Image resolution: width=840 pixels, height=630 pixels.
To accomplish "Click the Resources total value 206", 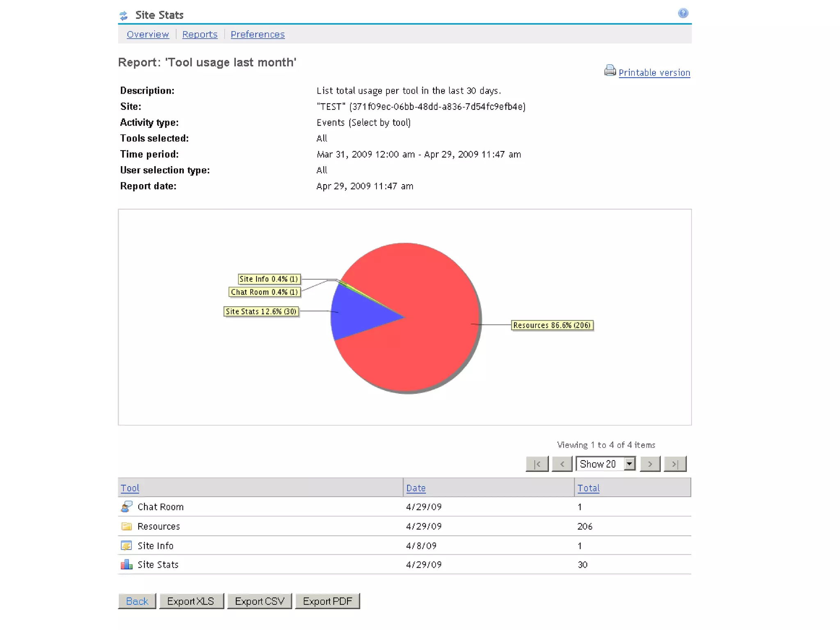I will pos(585,526).
